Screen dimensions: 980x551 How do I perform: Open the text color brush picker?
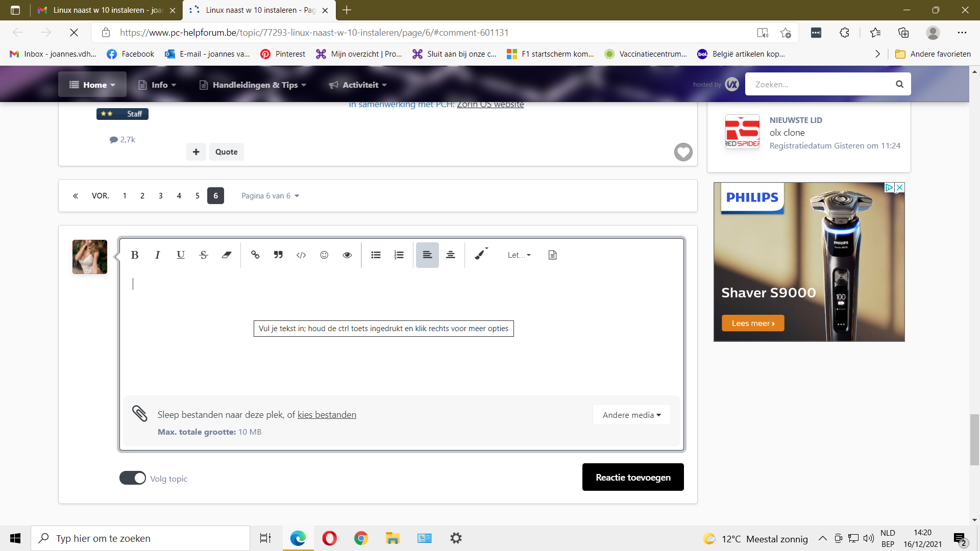[481, 255]
